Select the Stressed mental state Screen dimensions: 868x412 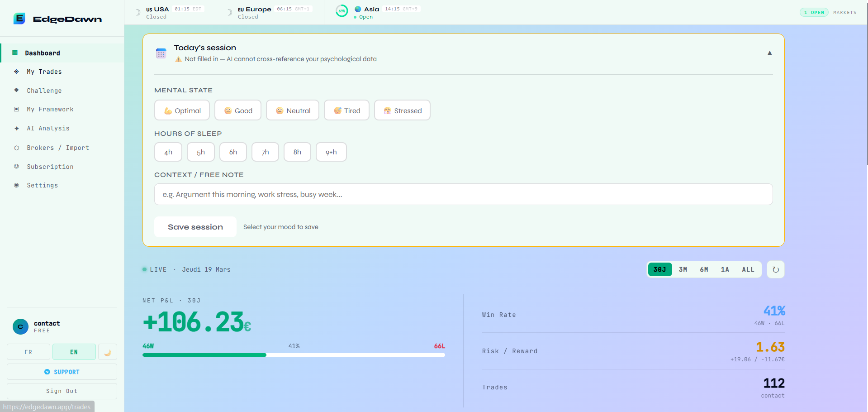click(x=402, y=110)
